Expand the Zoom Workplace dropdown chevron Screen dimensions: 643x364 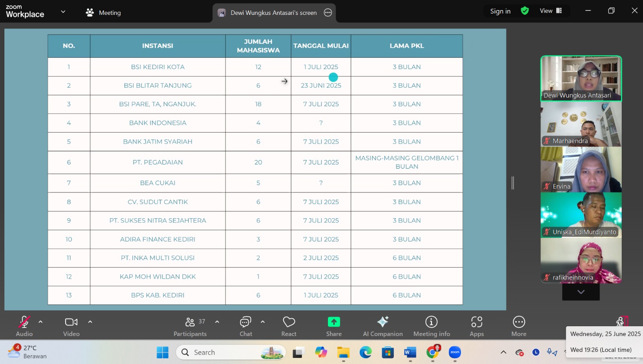[x=63, y=12]
